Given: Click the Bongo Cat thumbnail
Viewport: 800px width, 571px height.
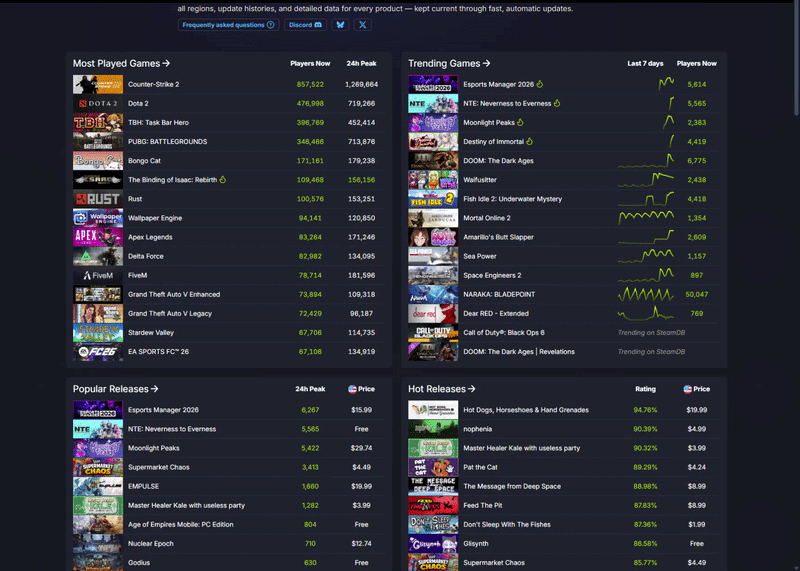Looking at the screenshot, I should pos(98,161).
